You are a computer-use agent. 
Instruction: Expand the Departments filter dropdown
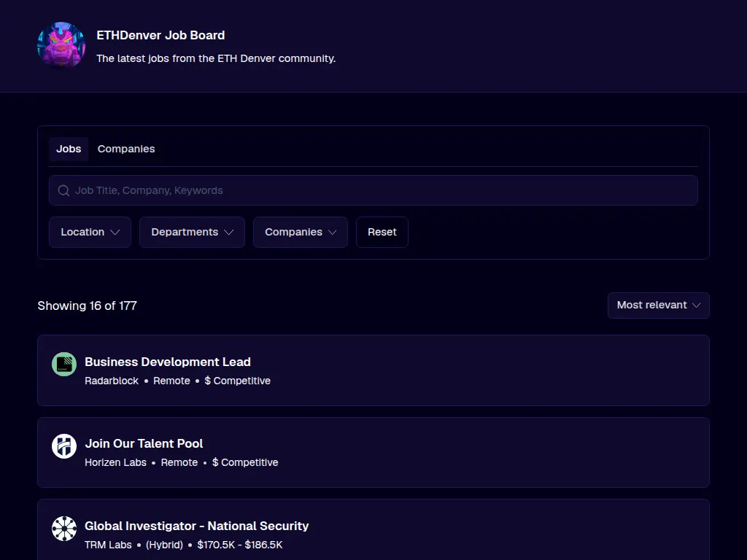coord(192,233)
